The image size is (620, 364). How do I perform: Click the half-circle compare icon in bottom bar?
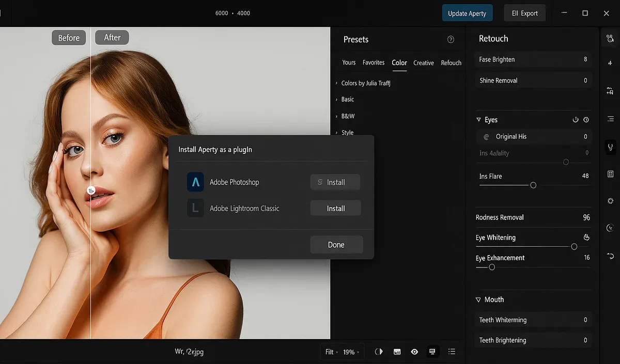click(x=379, y=352)
